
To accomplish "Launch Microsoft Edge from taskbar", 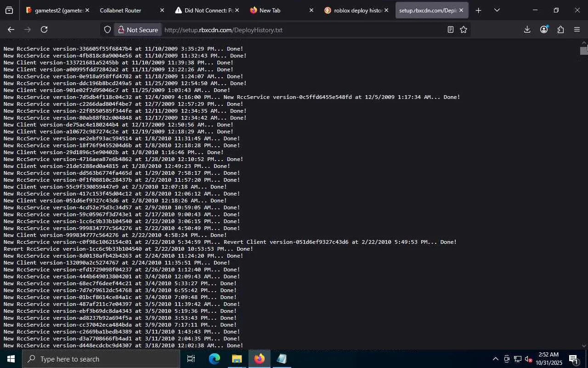I will [x=215, y=359].
